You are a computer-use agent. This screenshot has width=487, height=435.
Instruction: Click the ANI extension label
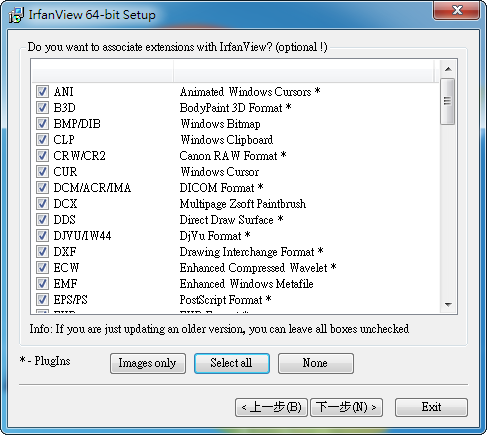click(x=63, y=92)
